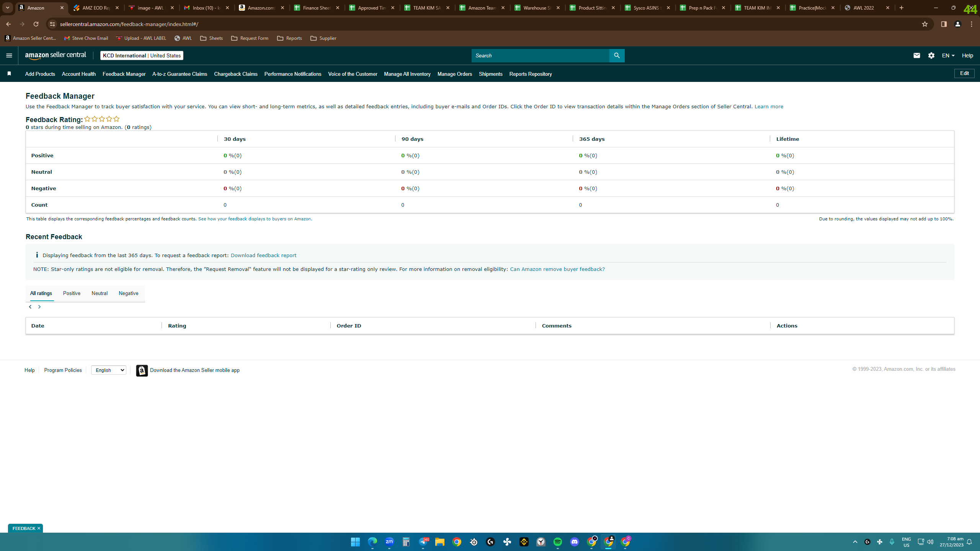Switch to the Gmail Inbox browser tab

pos(207,8)
